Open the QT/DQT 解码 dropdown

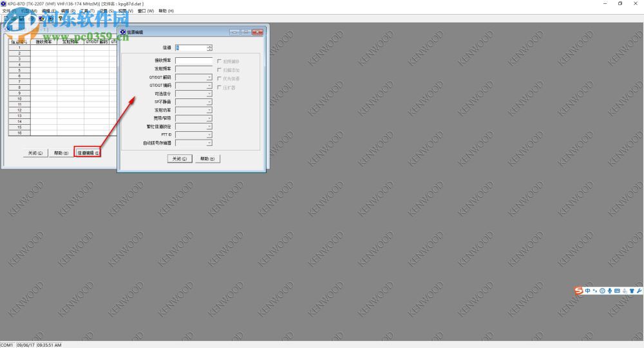[209, 77]
